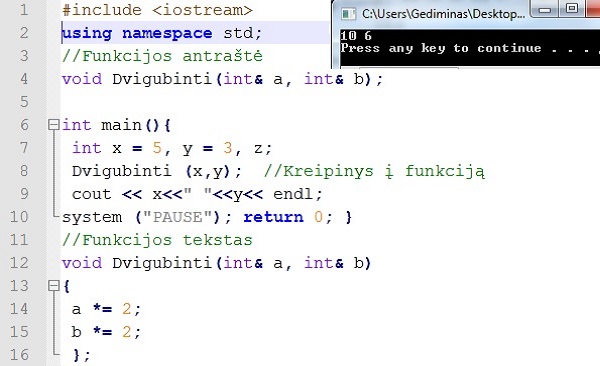Maximize the console window
This screenshot has width=600, height=366.
point(572,8)
